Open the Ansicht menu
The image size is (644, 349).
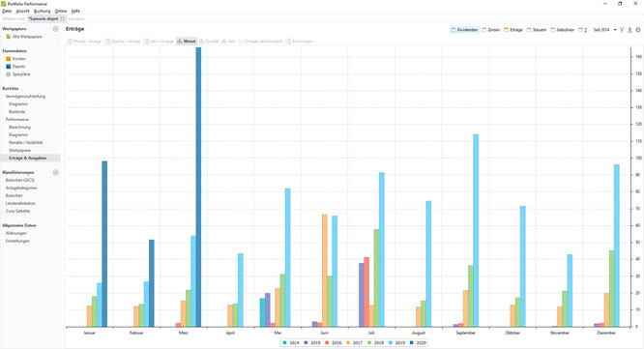pos(22,11)
